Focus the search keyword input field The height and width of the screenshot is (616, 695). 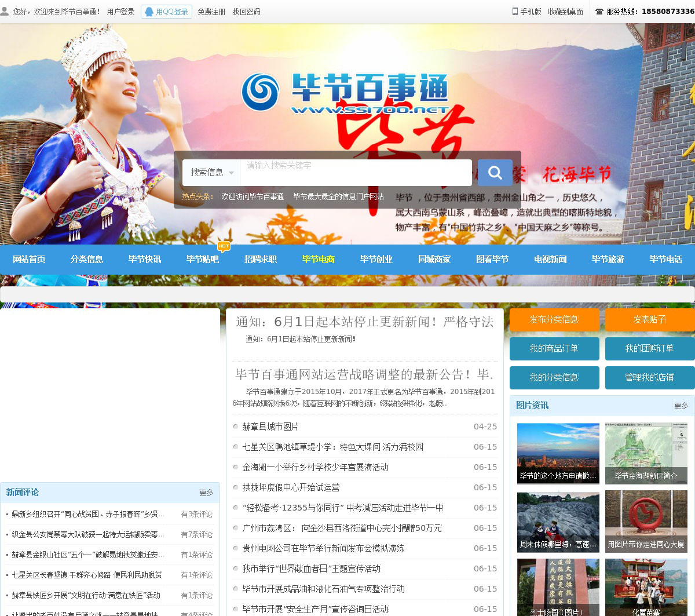pyautogui.click(x=356, y=173)
